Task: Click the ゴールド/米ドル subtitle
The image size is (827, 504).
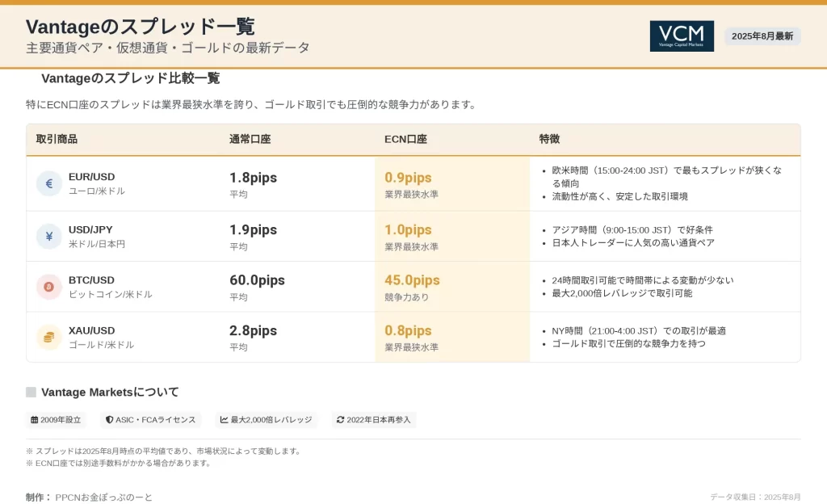Action: (101, 345)
